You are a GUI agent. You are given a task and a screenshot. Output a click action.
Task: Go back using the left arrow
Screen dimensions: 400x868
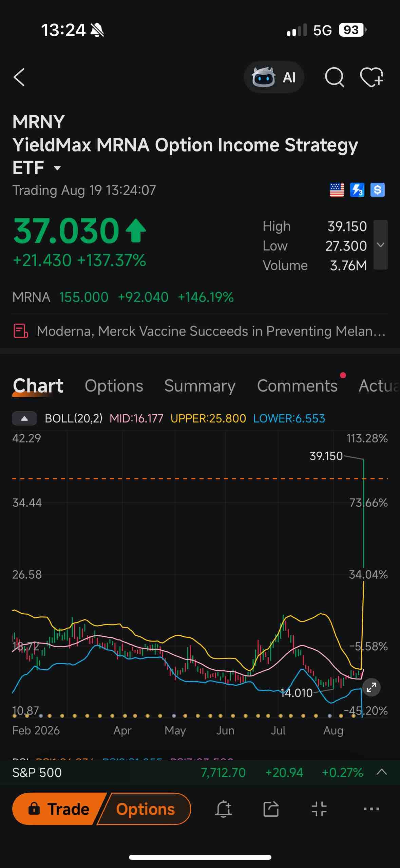pyautogui.click(x=19, y=77)
